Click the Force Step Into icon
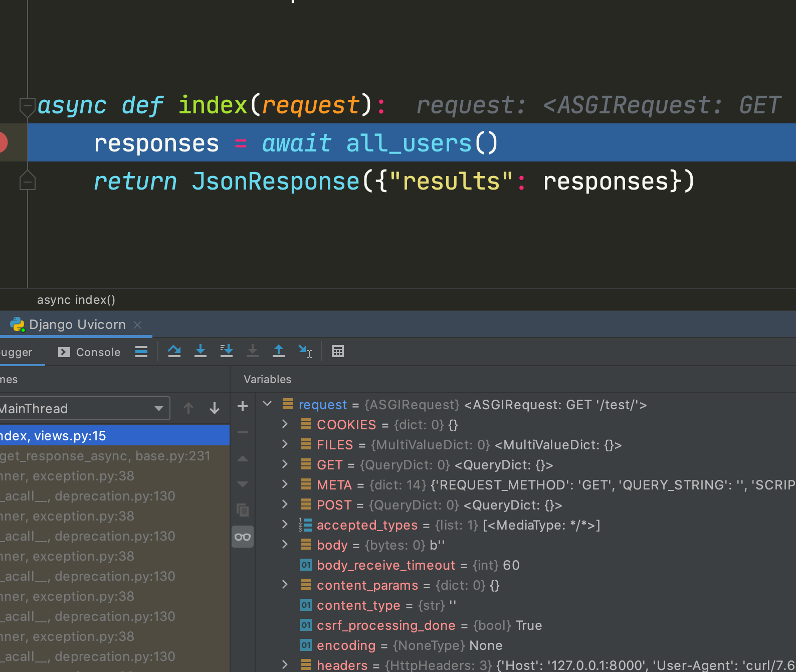Image resolution: width=796 pixels, height=672 pixels. coord(253,352)
